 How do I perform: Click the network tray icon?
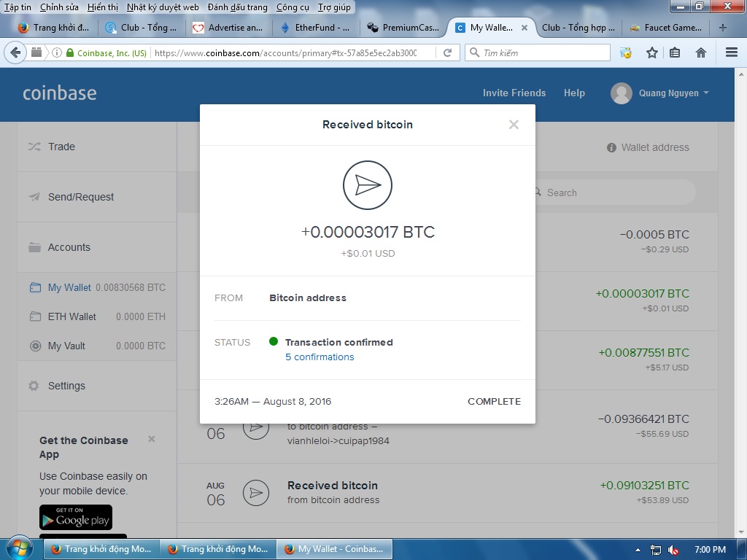click(x=656, y=550)
